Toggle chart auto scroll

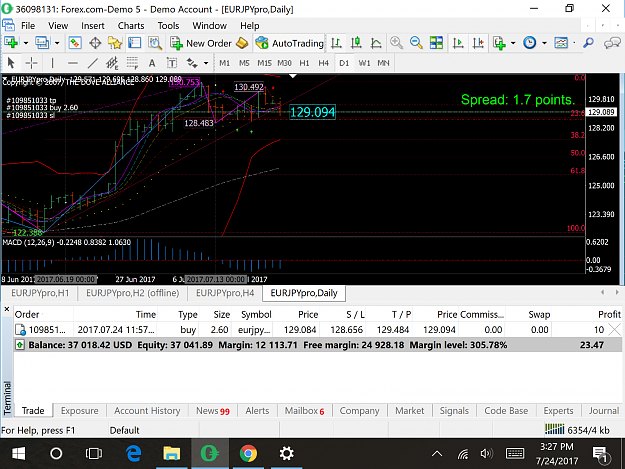[458, 43]
